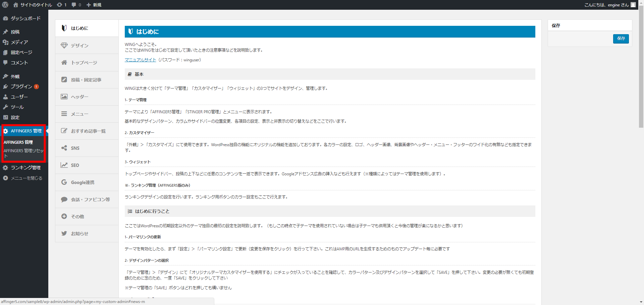
Task: Click the 外観 paintbrush icon
Action: click(x=5, y=76)
